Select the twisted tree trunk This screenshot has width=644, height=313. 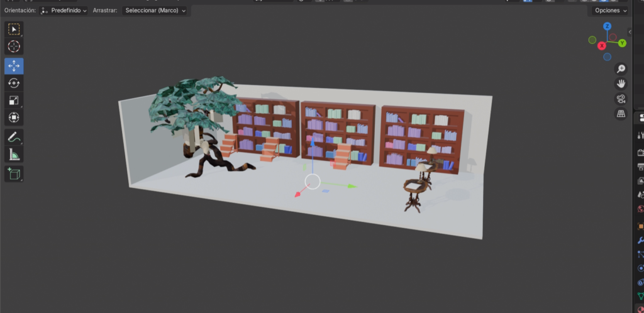tap(214, 158)
